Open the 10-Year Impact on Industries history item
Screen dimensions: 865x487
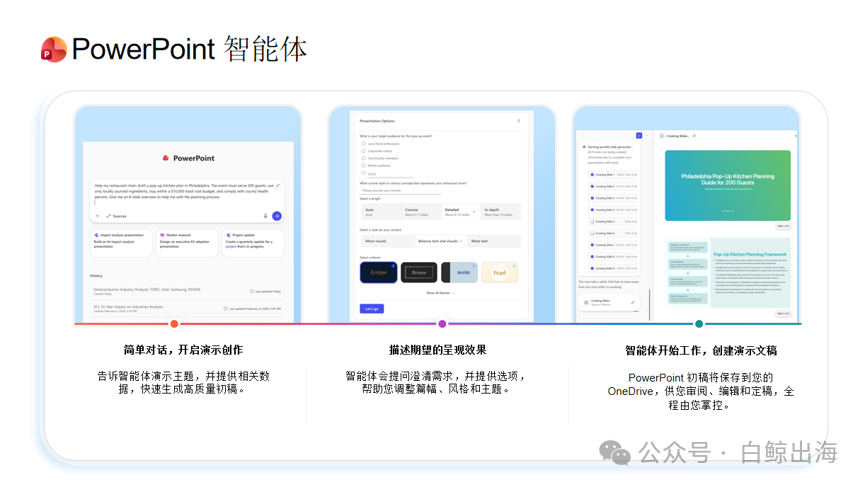point(187,308)
